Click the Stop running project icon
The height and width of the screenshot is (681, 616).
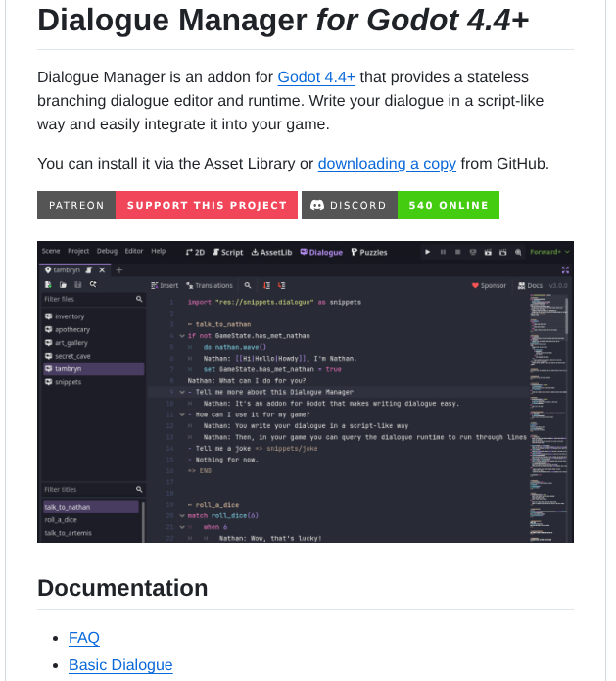457,252
